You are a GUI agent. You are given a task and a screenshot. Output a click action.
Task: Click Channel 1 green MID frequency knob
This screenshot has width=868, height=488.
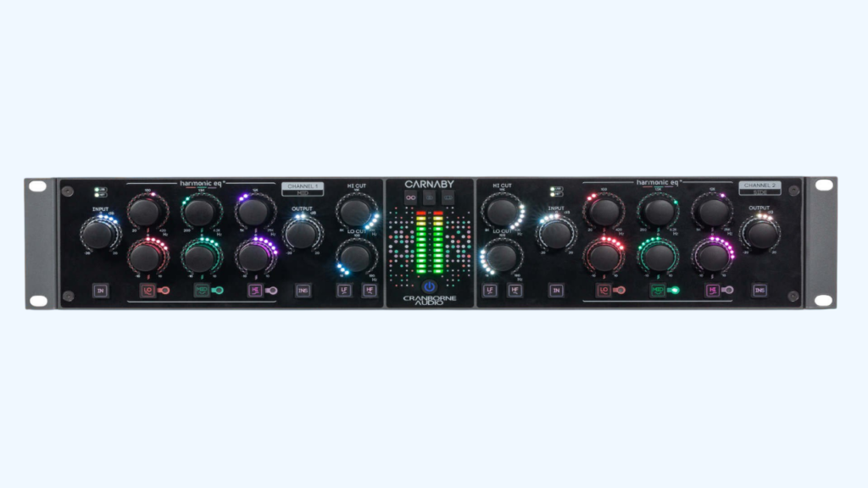(200, 211)
